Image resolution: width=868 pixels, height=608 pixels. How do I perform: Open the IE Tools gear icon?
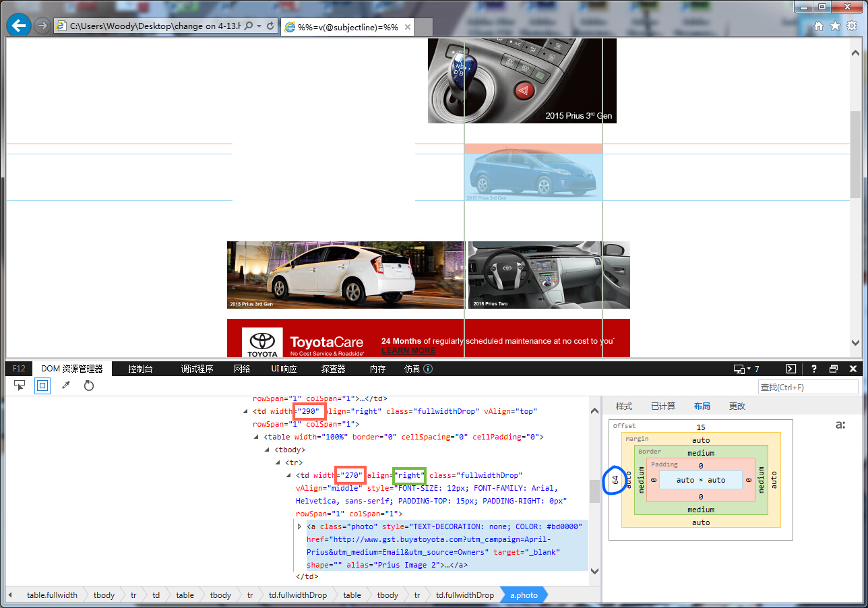coord(852,26)
